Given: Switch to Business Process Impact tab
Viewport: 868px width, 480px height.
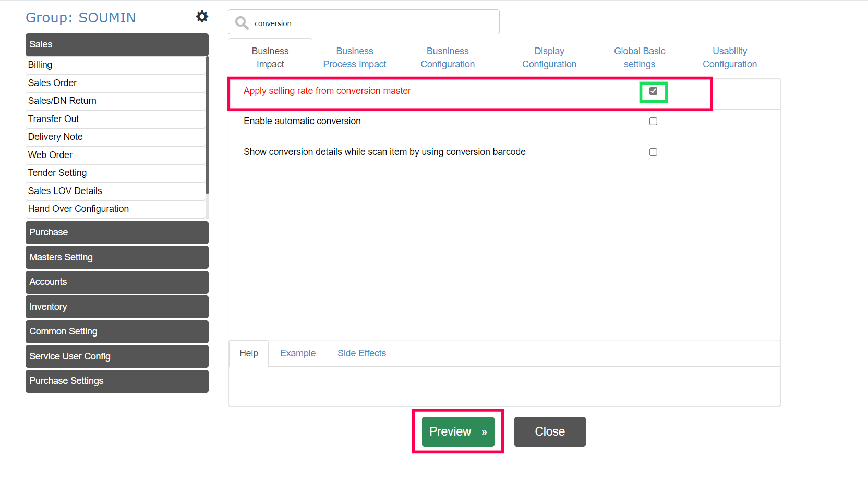Looking at the screenshot, I should (x=355, y=58).
